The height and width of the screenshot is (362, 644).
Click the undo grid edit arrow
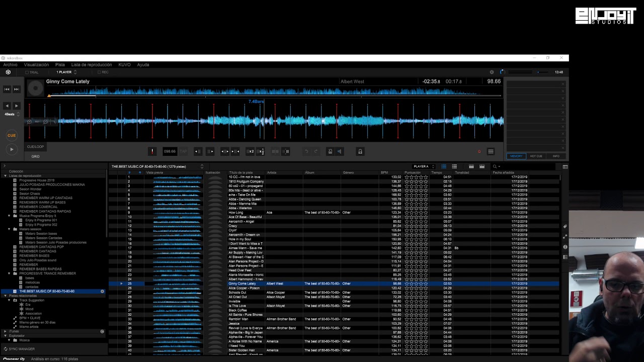[306, 151]
